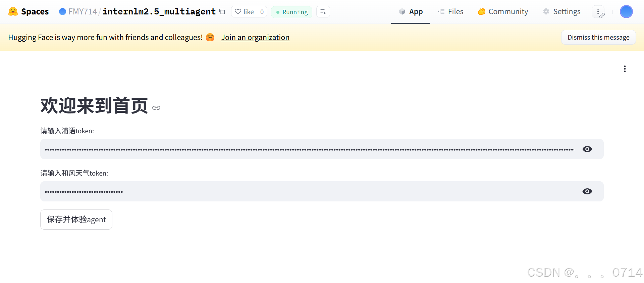
Task: View the like count of 0
Action: pyautogui.click(x=262, y=12)
